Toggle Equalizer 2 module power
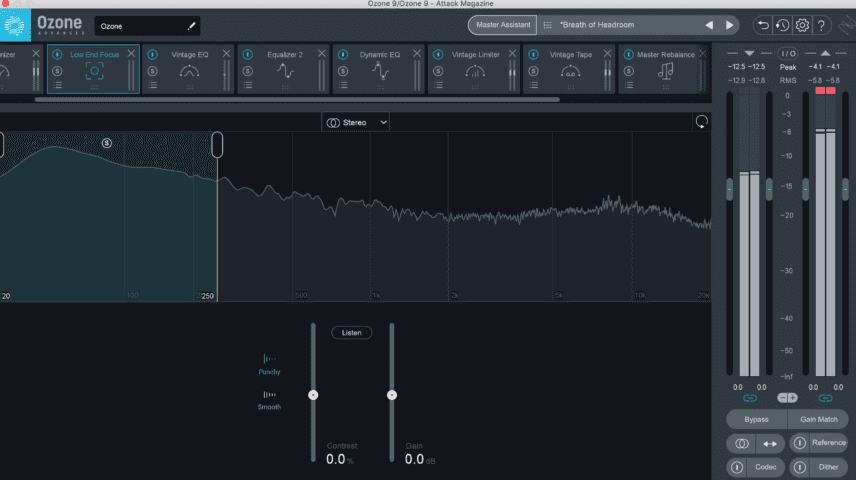 248,55
